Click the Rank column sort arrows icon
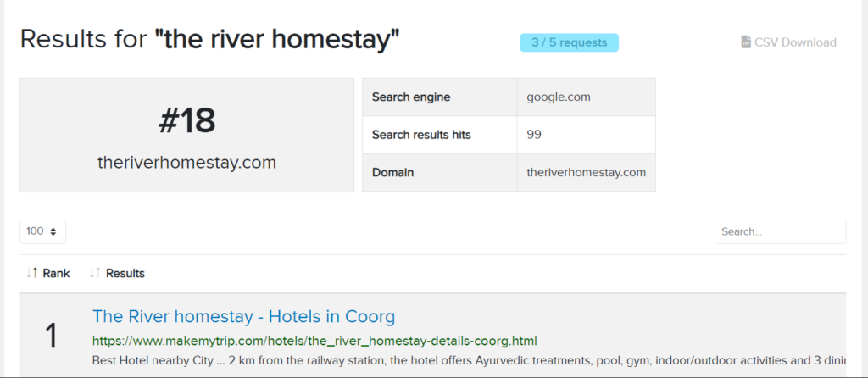The width and height of the screenshot is (868, 378). (32, 273)
